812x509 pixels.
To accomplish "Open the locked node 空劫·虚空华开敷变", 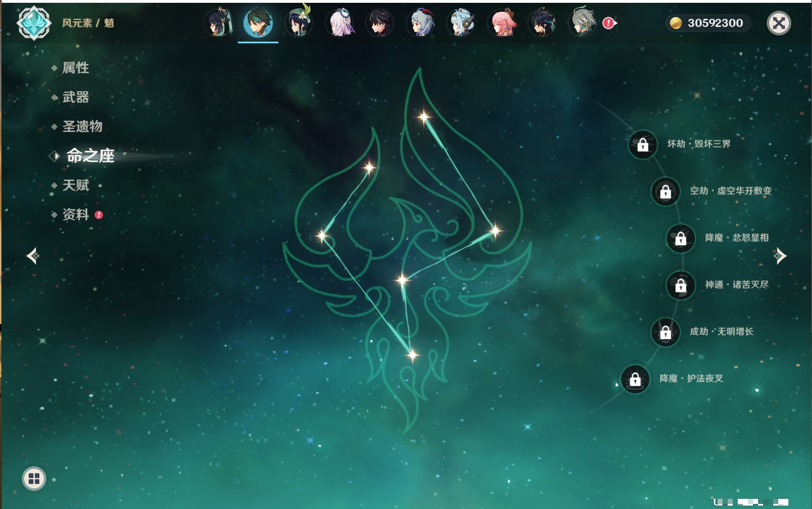I will tap(665, 192).
